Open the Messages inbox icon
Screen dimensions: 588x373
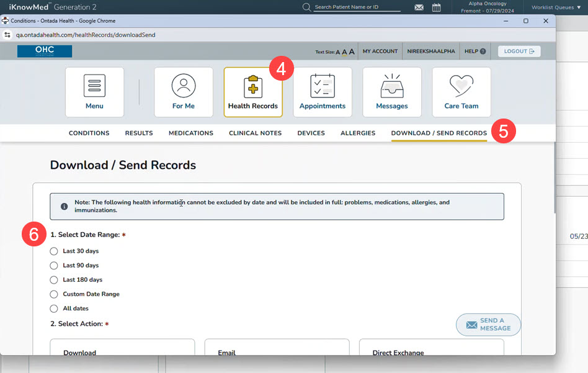pyautogui.click(x=392, y=86)
